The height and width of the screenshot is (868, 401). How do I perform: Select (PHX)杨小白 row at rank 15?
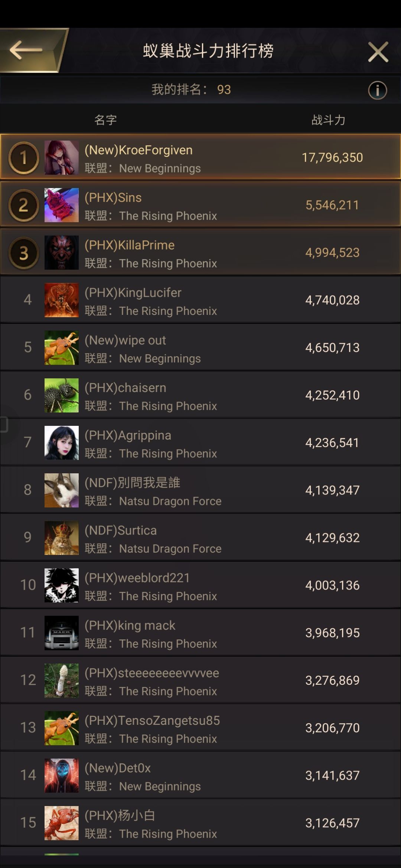click(x=200, y=823)
